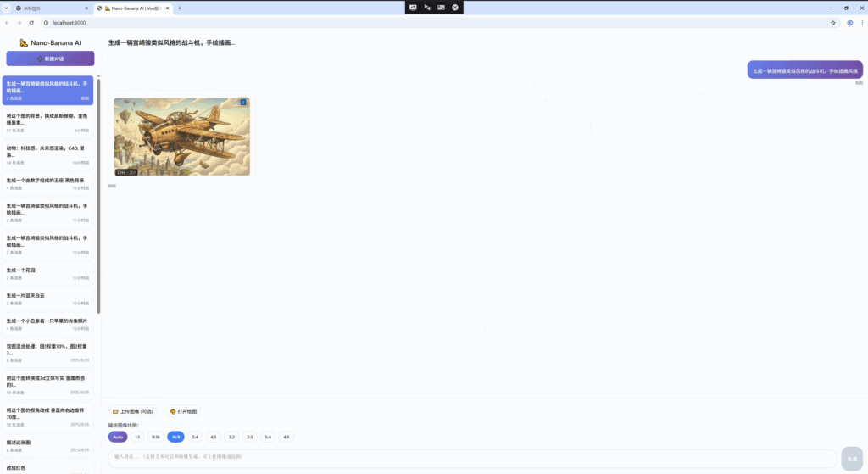Screen dimensions: 868x474
Task: Open a new browser tab with plus icon
Action: (179, 8)
